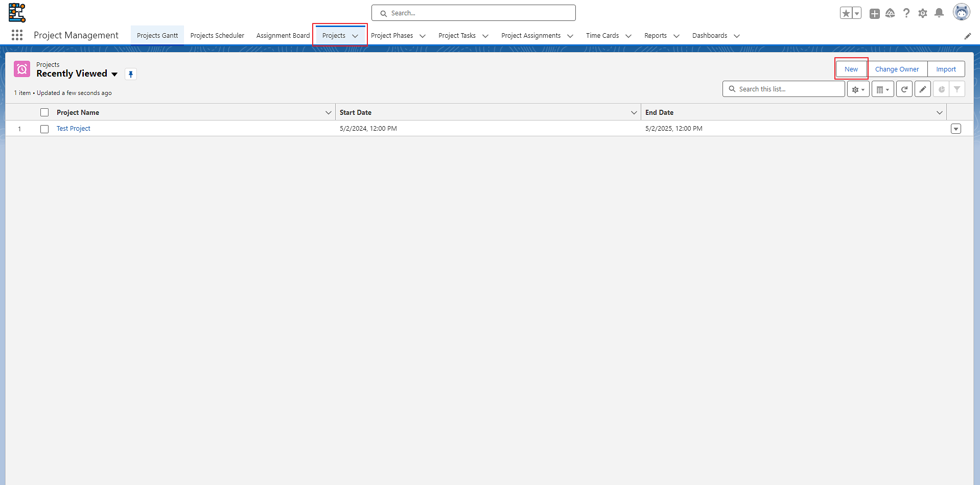Select the Test Project row checkbox

point(44,129)
